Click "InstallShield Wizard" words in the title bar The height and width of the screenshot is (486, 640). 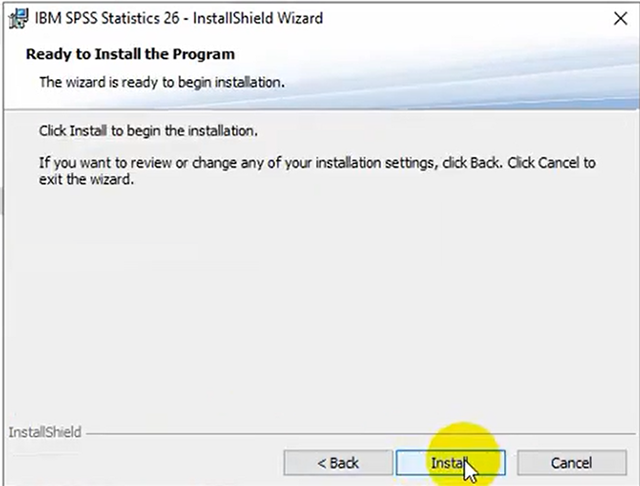pyautogui.click(x=258, y=18)
